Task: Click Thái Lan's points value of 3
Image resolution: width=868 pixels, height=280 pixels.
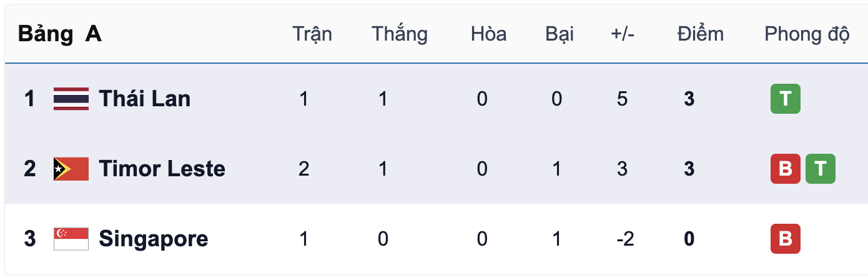Action: click(x=689, y=99)
